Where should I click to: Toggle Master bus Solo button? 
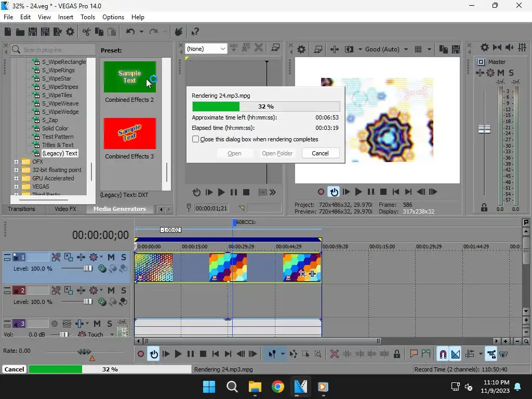(x=511, y=73)
